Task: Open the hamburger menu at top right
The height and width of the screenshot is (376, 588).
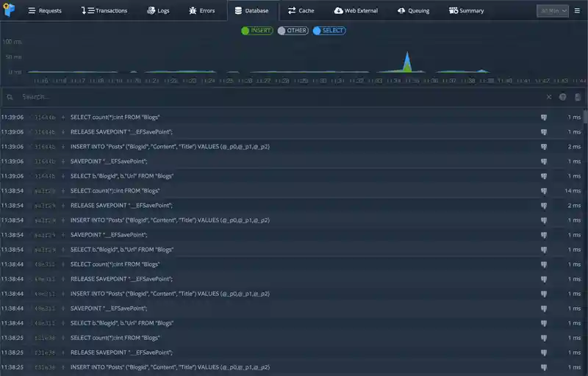Action: (x=577, y=11)
